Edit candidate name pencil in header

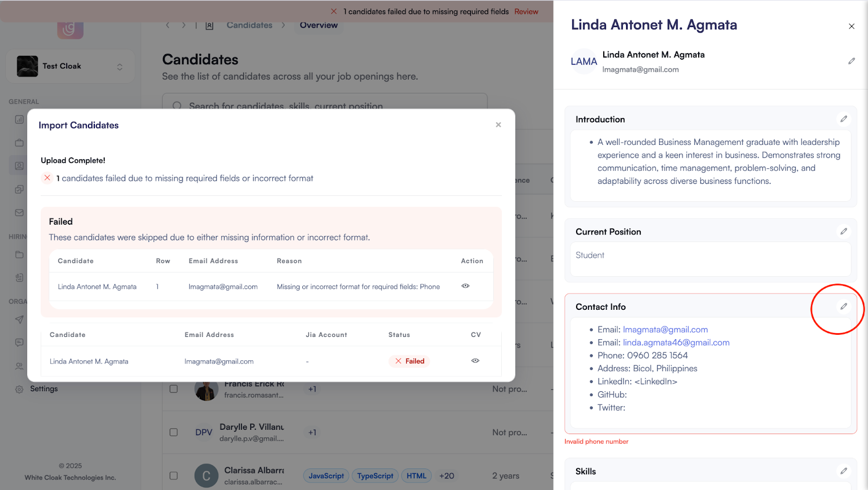(x=851, y=61)
